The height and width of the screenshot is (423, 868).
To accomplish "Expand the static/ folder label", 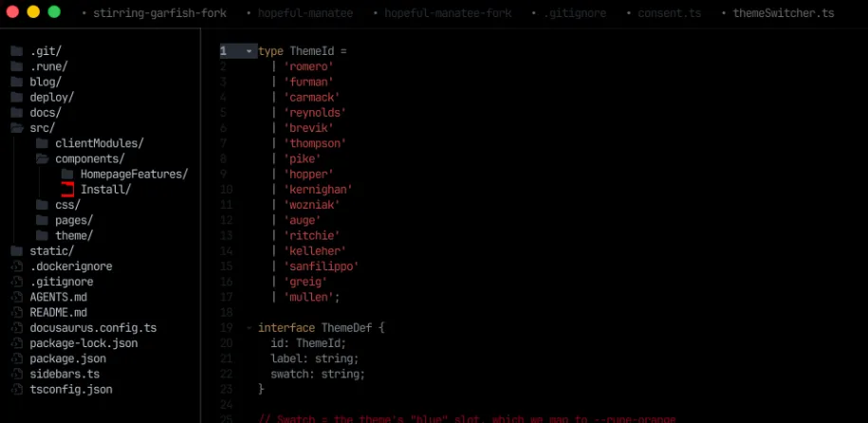I will [52, 250].
